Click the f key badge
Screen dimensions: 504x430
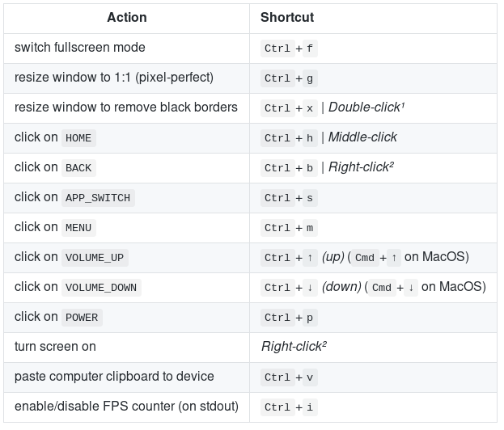(310, 48)
